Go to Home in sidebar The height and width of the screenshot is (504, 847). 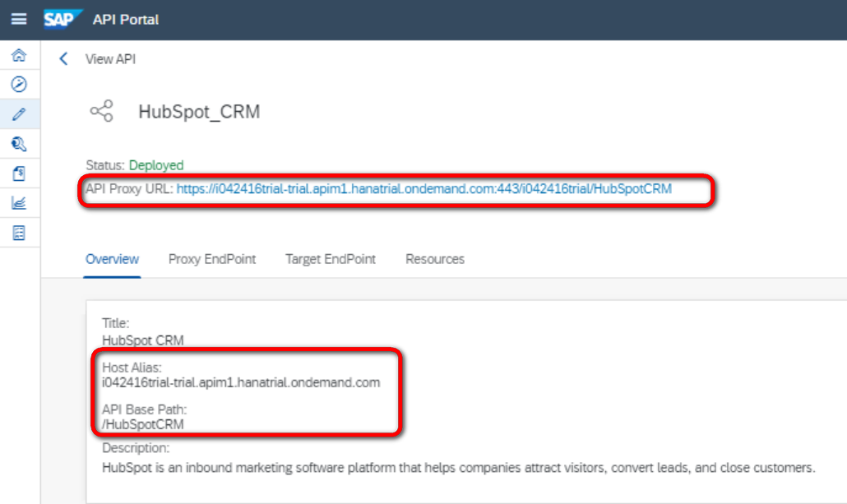19,55
